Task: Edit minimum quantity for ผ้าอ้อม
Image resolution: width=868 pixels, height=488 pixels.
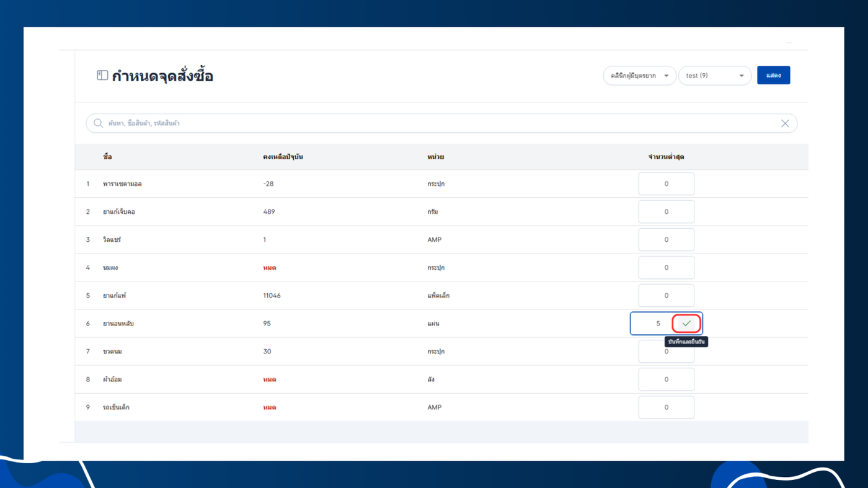Action: pos(666,379)
